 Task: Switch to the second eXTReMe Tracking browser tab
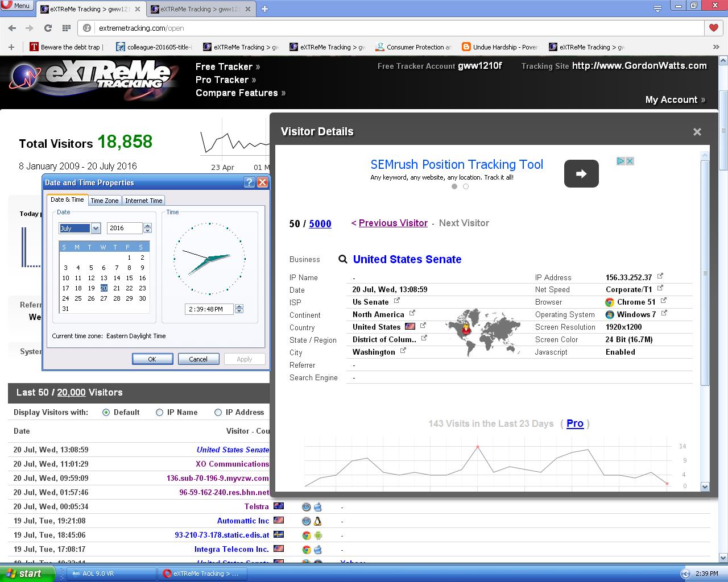click(x=201, y=9)
